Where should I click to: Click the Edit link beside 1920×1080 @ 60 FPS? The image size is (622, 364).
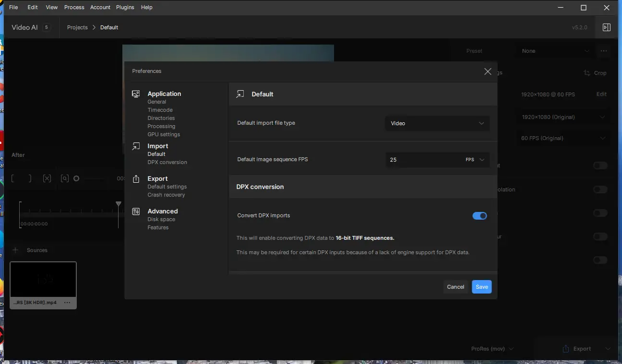point(601,94)
